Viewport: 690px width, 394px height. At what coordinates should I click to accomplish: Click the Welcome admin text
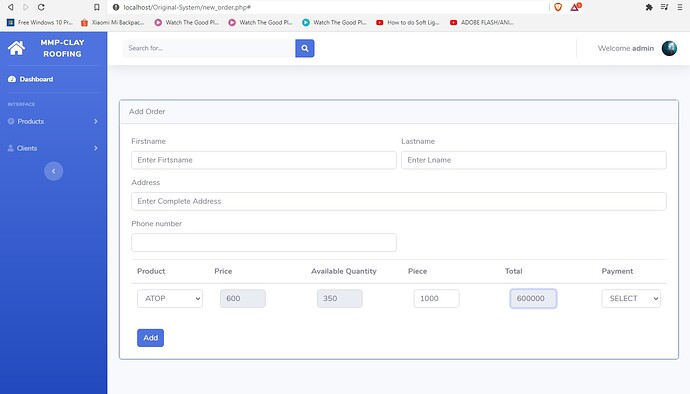click(x=625, y=48)
